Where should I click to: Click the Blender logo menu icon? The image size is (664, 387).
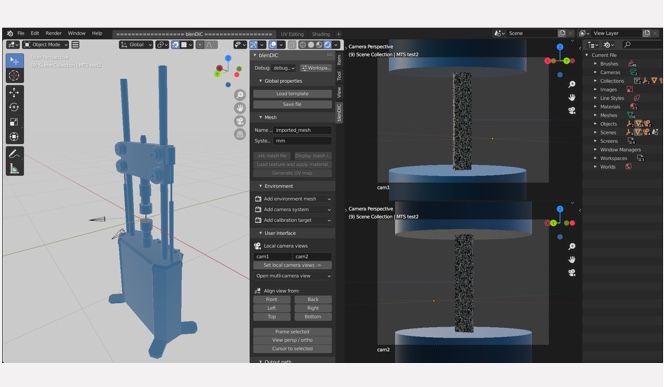(x=10, y=33)
